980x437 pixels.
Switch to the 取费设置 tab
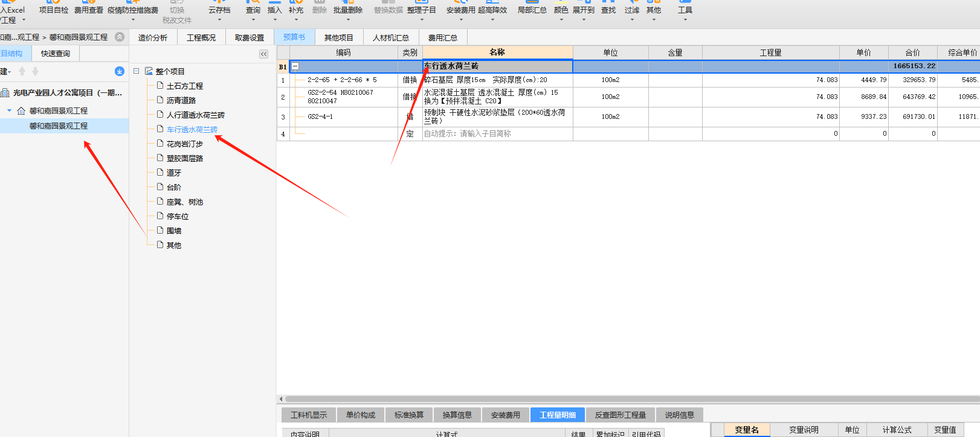[x=250, y=37]
